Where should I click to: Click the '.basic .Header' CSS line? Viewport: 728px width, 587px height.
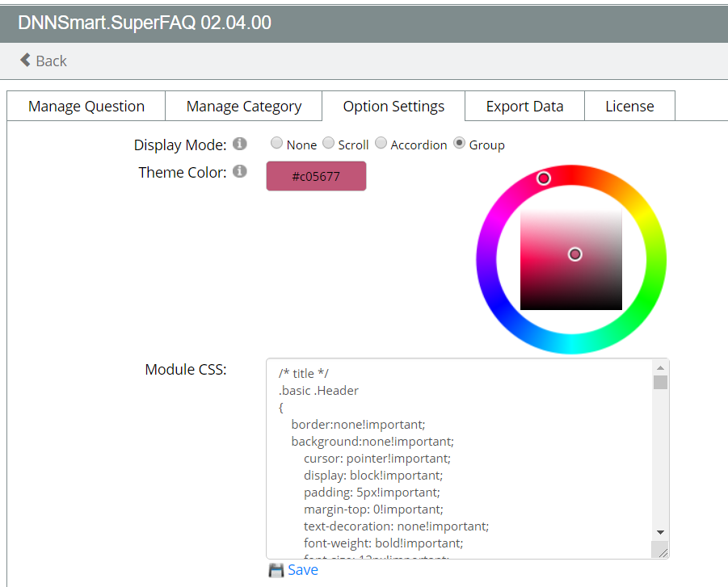point(318,391)
